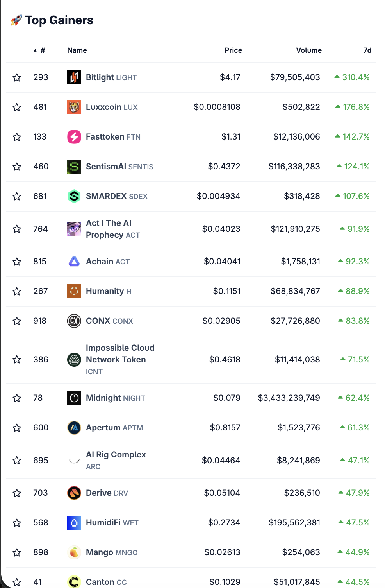The height and width of the screenshot is (588, 385).
Task: Click the Derive coin logo icon
Action: coord(74,493)
